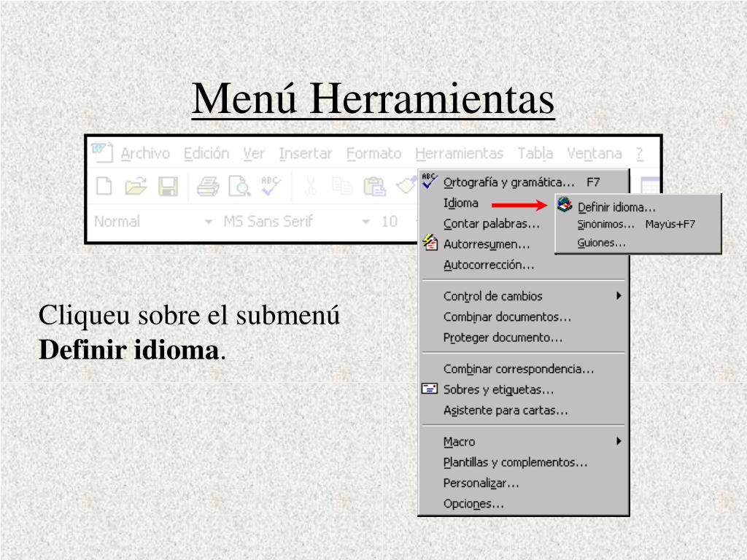Open the Herramientas menu
This screenshot has height=560, width=747.
460,153
